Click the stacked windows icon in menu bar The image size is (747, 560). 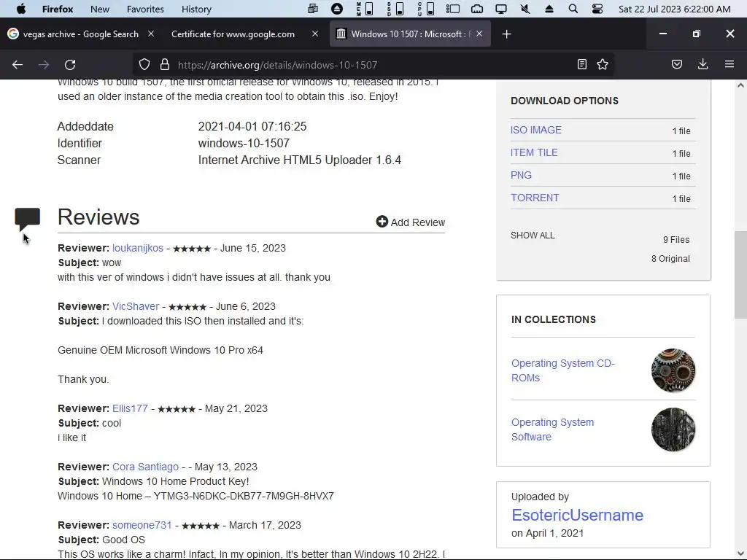point(312,9)
